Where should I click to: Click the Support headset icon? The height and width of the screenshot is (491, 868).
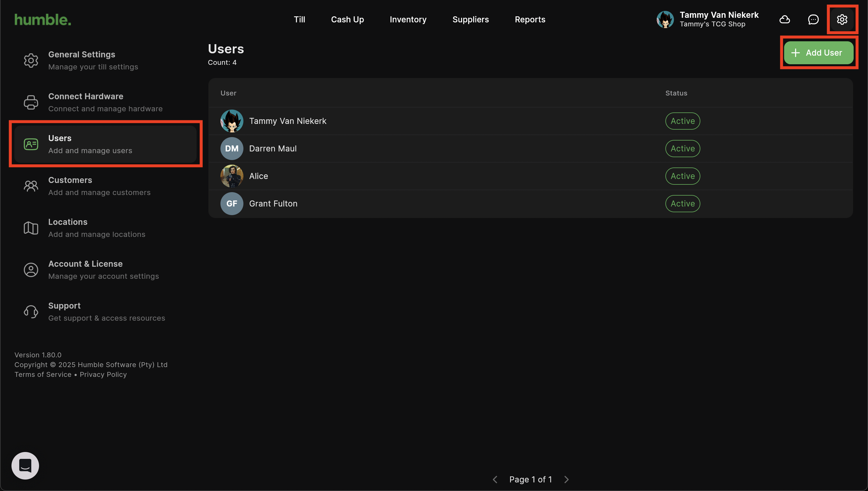click(31, 311)
